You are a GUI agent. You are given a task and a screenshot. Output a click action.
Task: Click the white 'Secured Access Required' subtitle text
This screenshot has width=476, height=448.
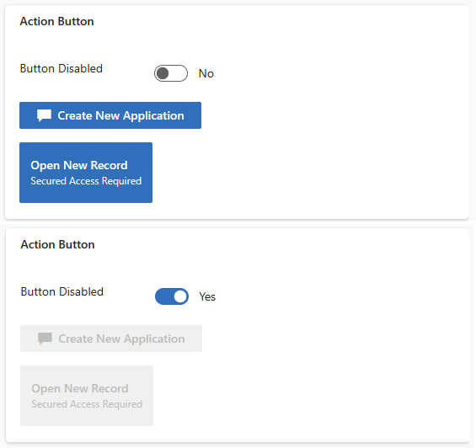[x=86, y=181]
